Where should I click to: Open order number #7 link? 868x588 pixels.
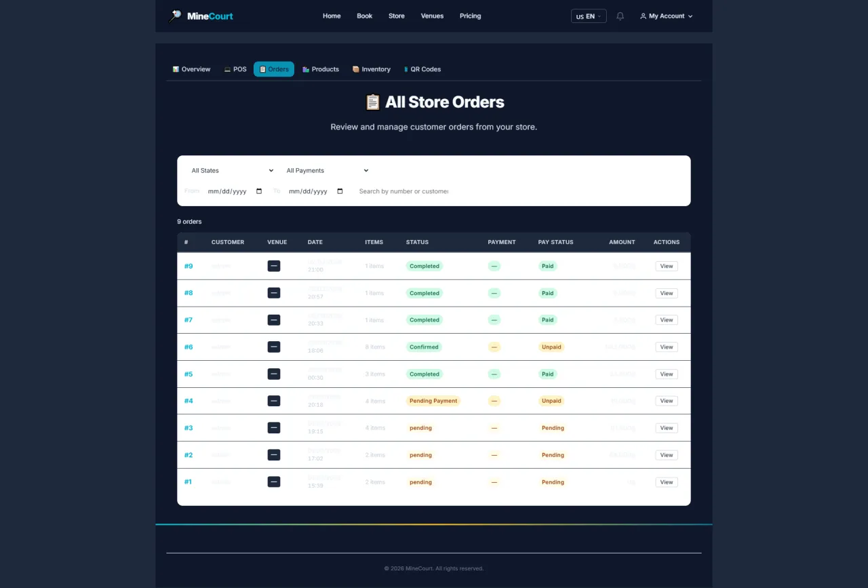point(189,320)
